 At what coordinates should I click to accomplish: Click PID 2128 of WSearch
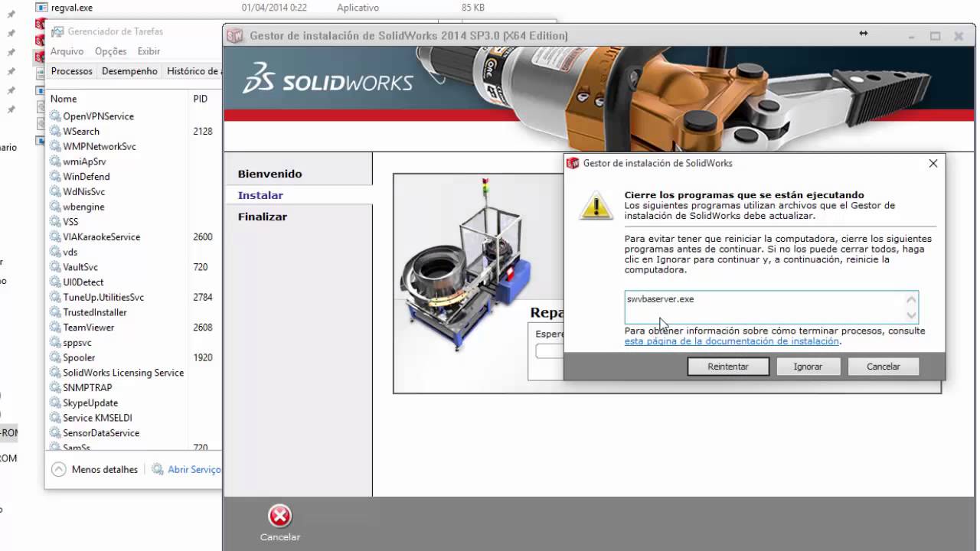point(203,132)
